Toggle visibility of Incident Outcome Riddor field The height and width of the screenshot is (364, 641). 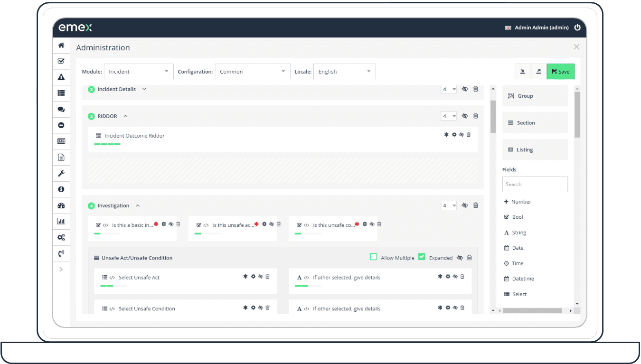[x=461, y=135]
